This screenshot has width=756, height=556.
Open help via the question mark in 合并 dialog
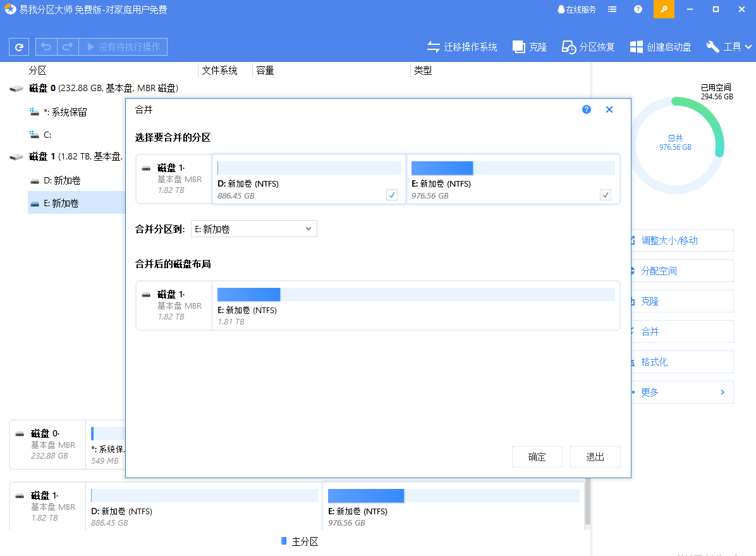586,109
